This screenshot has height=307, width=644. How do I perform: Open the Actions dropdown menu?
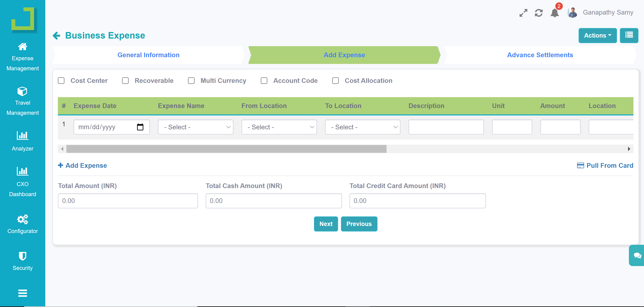(x=597, y=36)
